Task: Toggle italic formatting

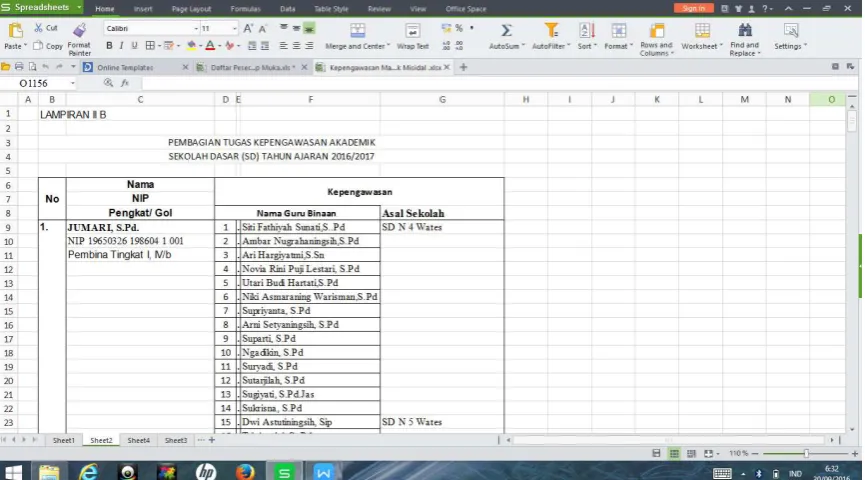Action: click(121, 46)
